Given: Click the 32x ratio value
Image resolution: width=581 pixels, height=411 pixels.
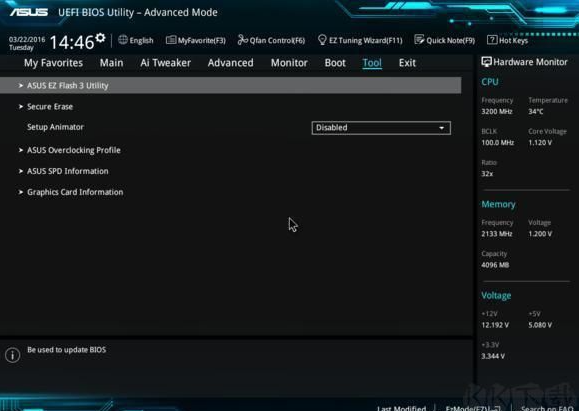Looking at the screenshot, I should pos(487,174).
